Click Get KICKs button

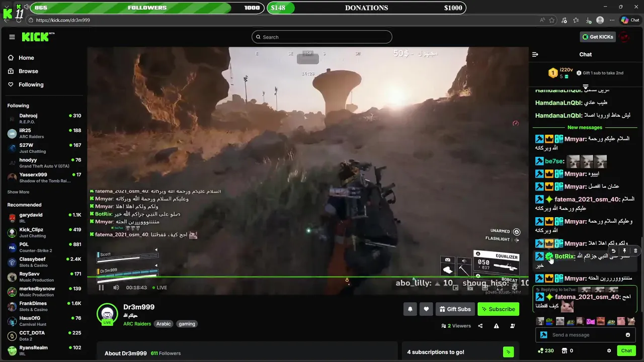[x=597, y=37]
